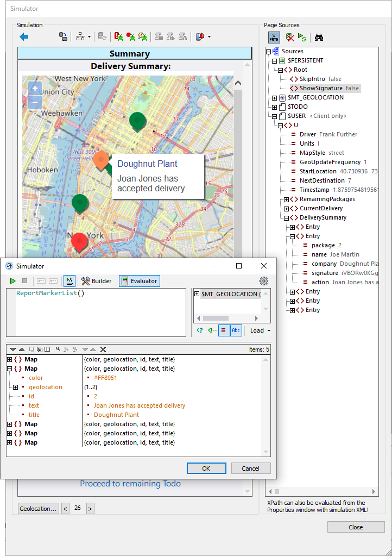Image resolution: width=392 pixels, height=556 pixels.
Task: Toggle the red equals attribute button
Action: 224,330
